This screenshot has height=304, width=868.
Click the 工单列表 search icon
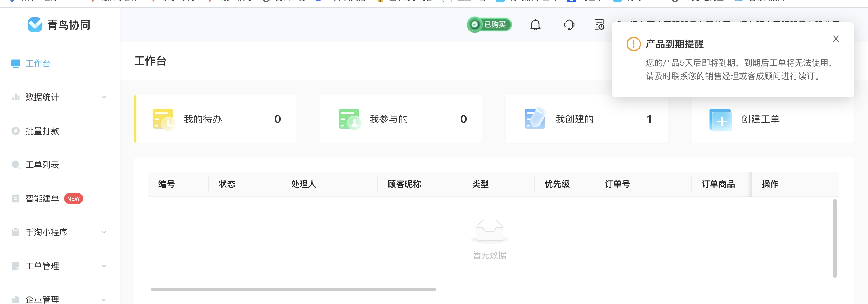click(15, 165)
